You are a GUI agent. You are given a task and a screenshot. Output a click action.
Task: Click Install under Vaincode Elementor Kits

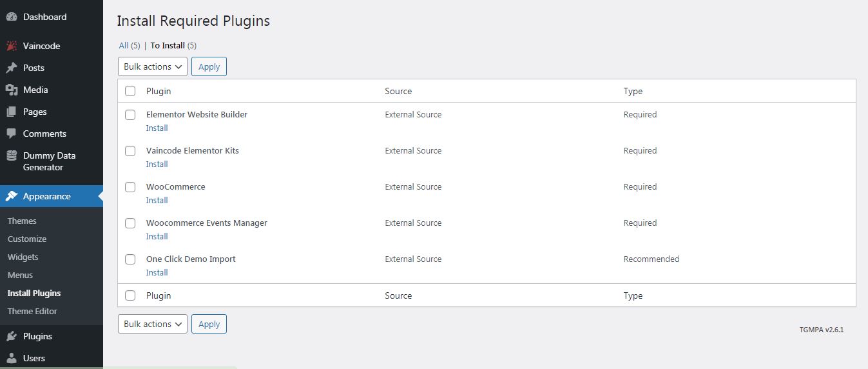pos(157,164)
